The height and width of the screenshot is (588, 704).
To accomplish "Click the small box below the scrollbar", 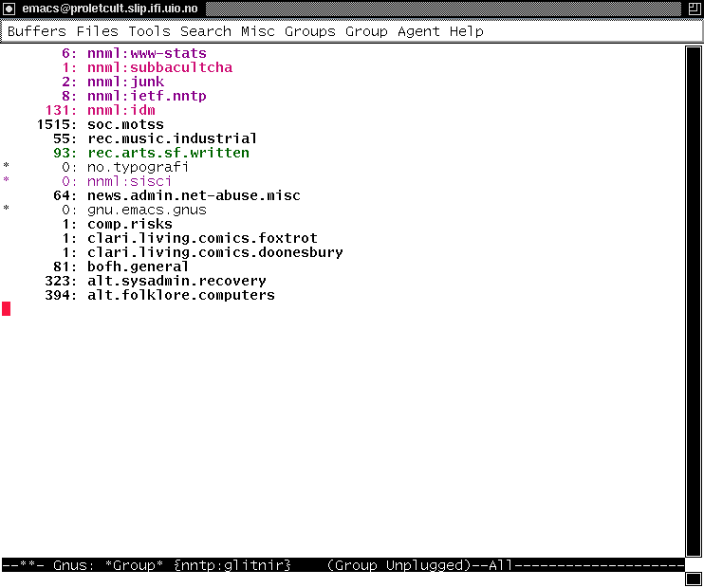I will pos(694,579).
